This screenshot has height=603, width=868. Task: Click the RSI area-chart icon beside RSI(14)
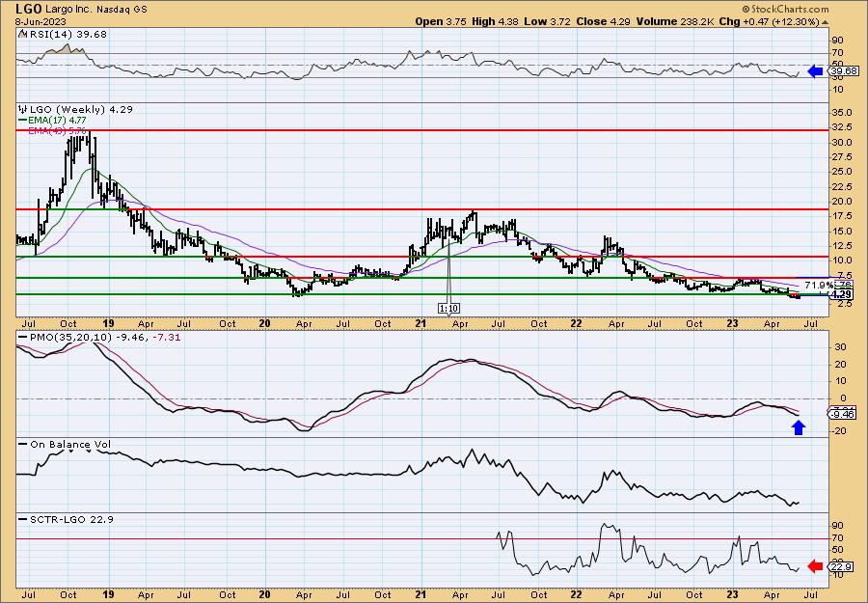(x=22, y=35)
